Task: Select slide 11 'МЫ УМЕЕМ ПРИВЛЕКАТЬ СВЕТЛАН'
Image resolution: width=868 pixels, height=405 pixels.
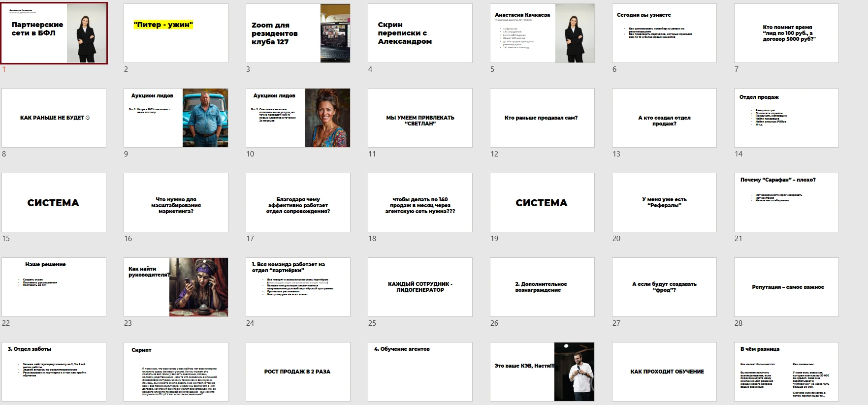Action: pos(420,118)
